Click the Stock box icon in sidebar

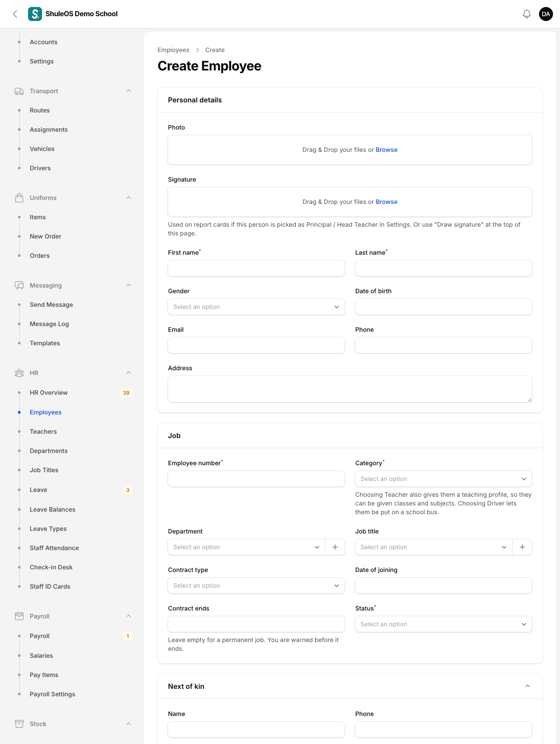pyautogui.click(x=19, y=724)
